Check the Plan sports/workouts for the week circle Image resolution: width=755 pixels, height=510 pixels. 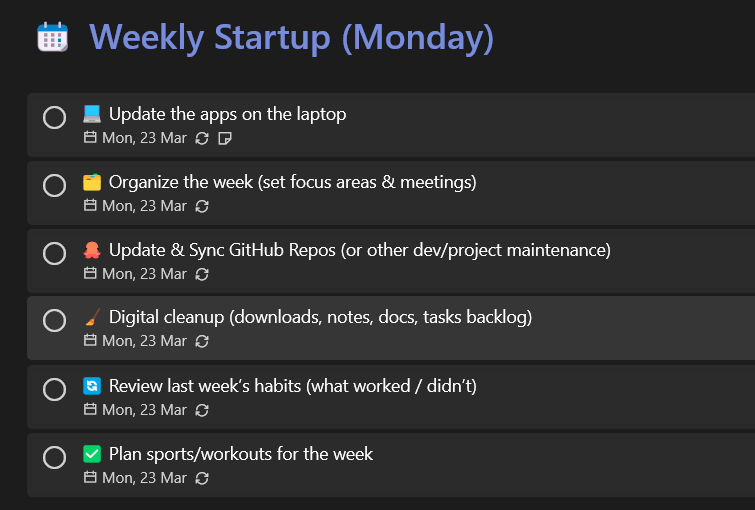coord(54,457)
